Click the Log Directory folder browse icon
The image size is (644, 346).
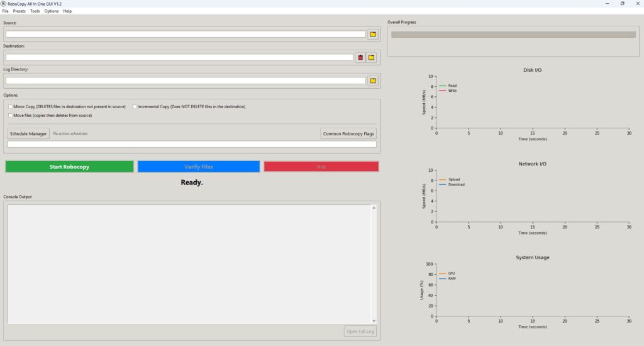click(x=373, y=81)
